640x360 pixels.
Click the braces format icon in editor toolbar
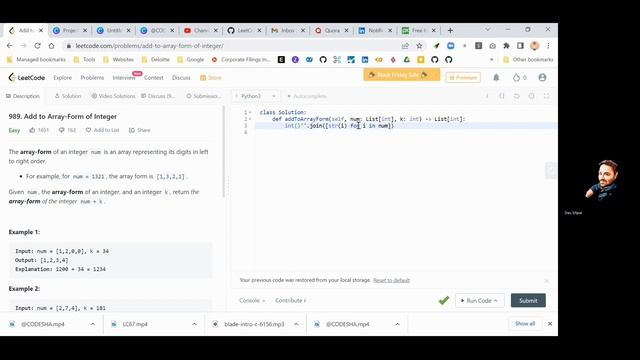click(502, 96)
